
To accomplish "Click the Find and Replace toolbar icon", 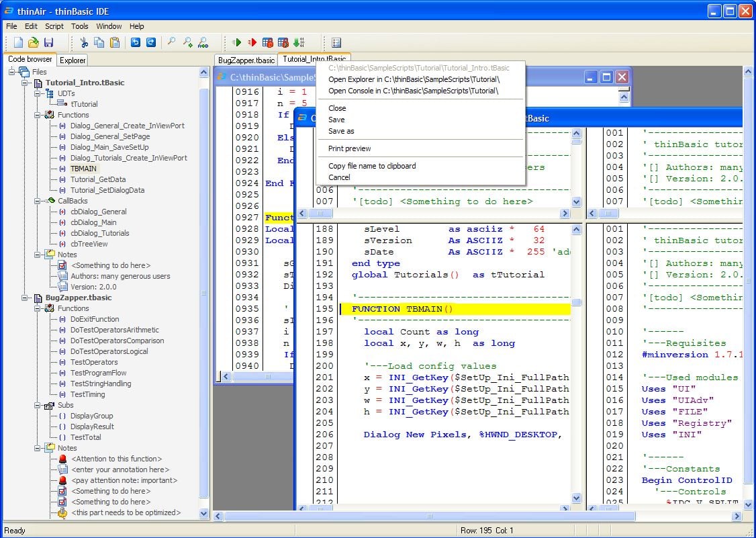I will [x=202, y=42].
